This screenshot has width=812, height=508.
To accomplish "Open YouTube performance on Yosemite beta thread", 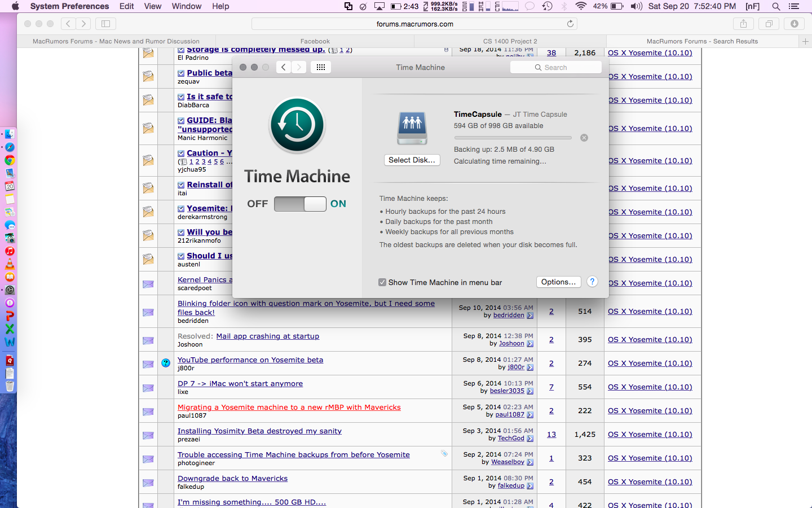I will 250,360.
